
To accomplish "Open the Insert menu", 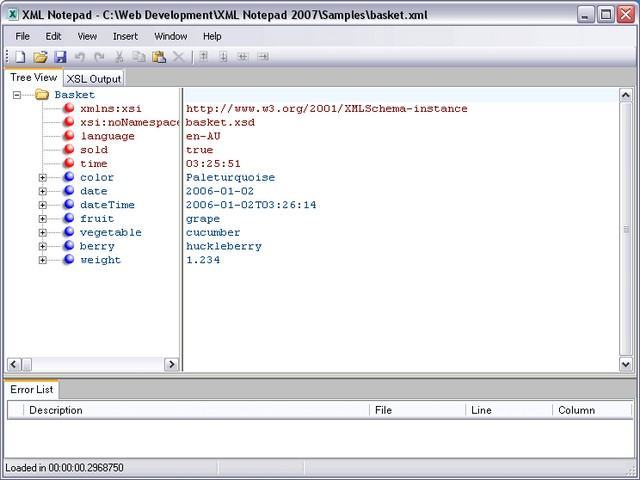I will pyautogui.click(x=125, y=36).
